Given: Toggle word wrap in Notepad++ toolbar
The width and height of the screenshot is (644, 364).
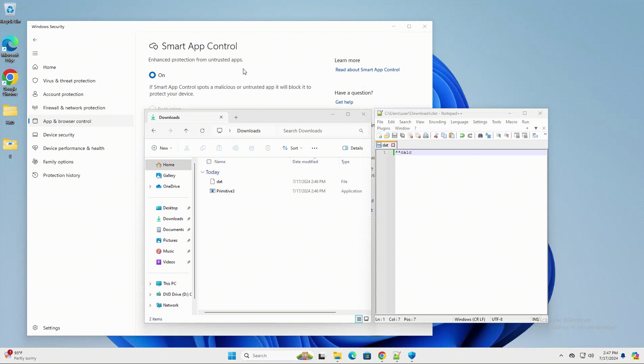Looking at the screenshot, I should [535, 136].
